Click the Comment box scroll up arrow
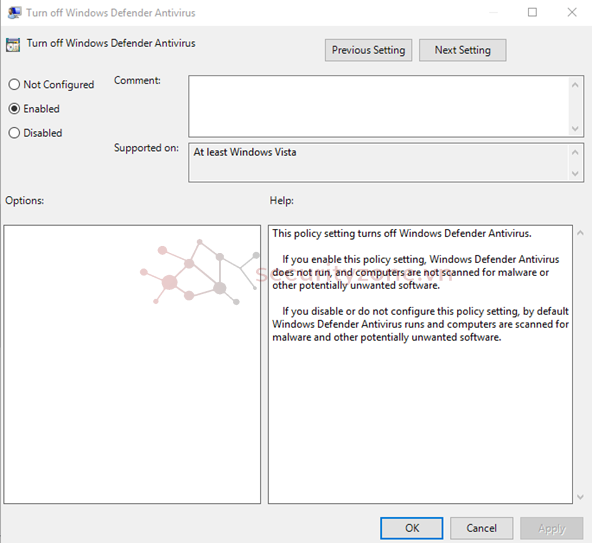Image resolution: width=592 pixels, height=543 pixels. pos(575,85)
